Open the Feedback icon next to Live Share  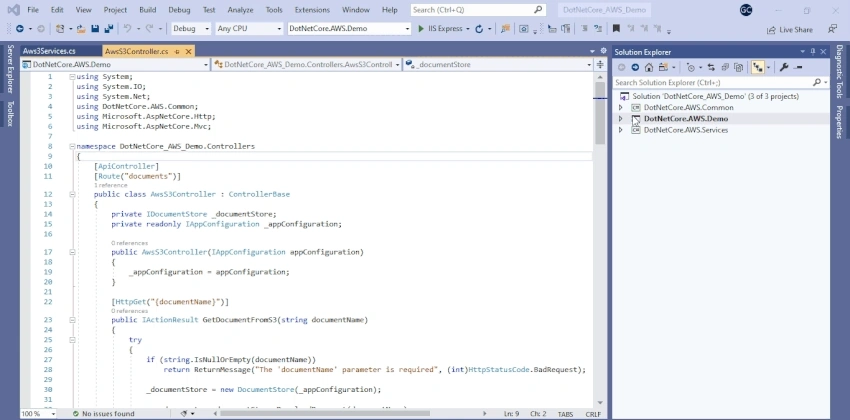pyautogui.click(x=832, y=29)
